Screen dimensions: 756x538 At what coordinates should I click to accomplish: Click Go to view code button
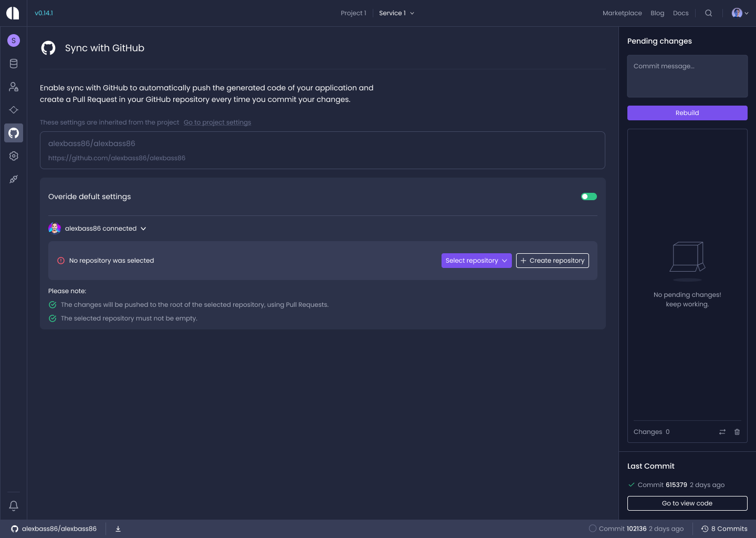687,503
